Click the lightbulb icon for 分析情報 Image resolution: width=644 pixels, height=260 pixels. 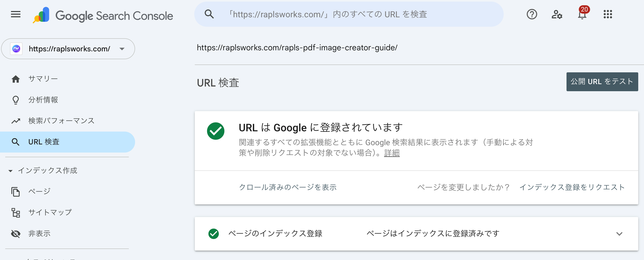coord(16,100)
